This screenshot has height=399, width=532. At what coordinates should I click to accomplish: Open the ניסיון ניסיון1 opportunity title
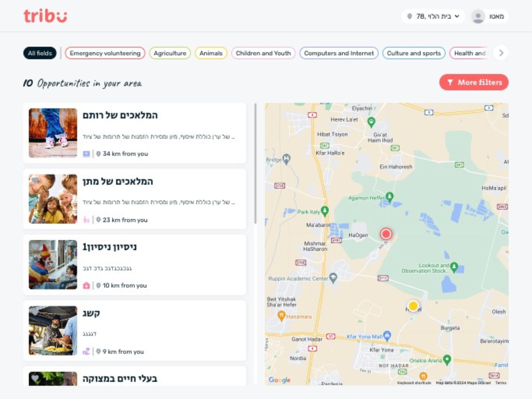point(110,247)
